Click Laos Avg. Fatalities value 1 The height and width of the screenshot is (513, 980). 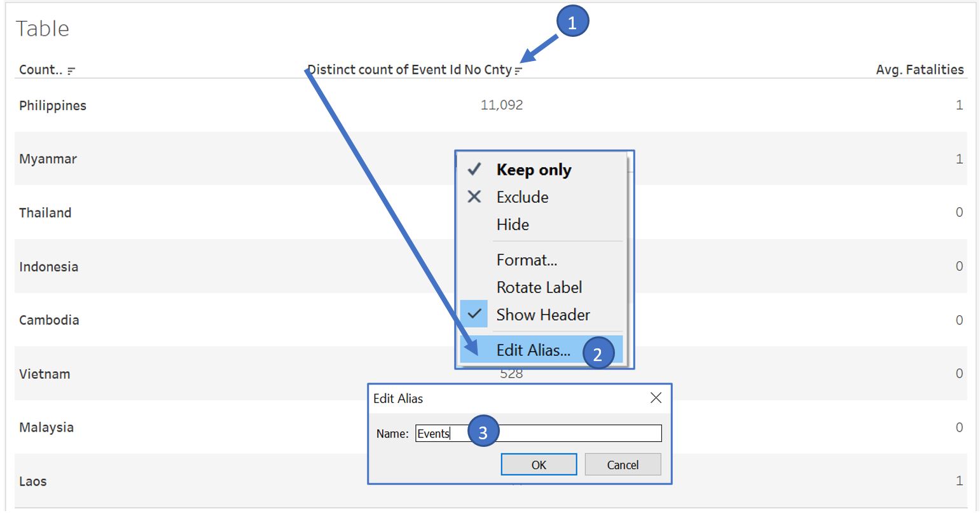[959, 481]
